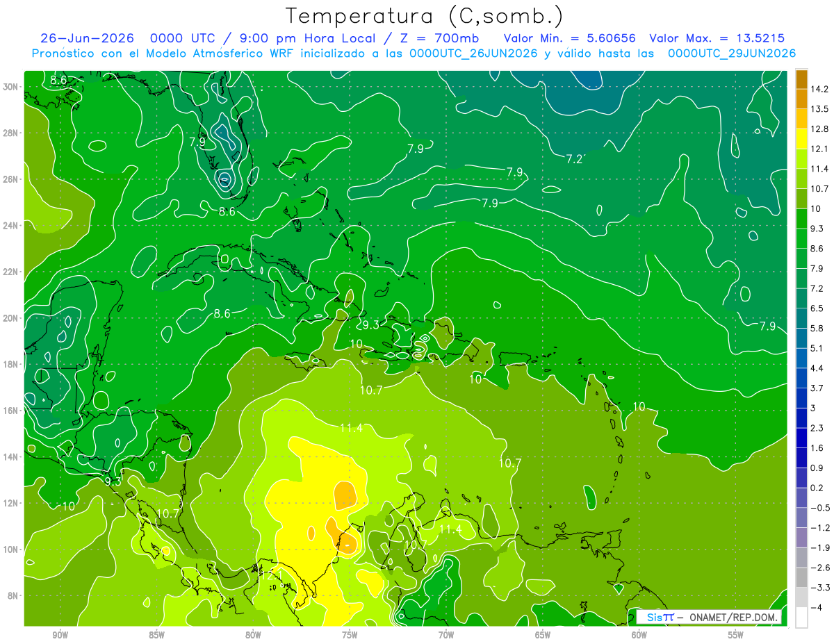Select the 0000UTC_29JUN2026 valid-until text

[732, 53]
